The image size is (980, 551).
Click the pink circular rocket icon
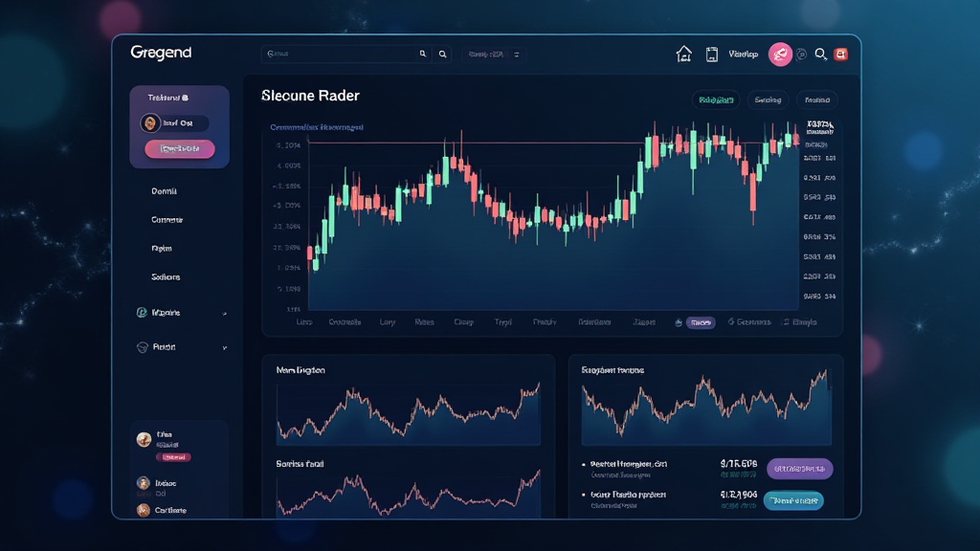point(780,55)
